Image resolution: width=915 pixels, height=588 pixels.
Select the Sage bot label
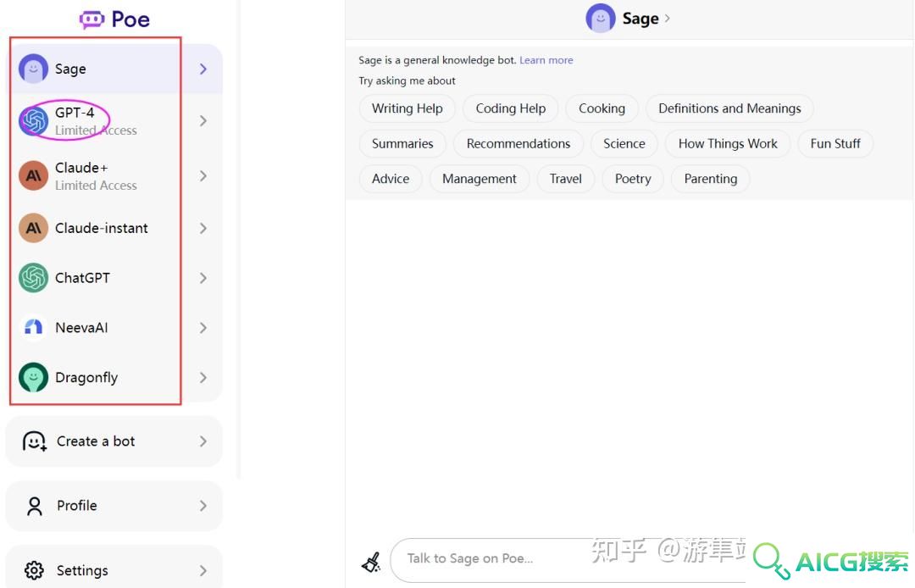[x=70, y=69]
